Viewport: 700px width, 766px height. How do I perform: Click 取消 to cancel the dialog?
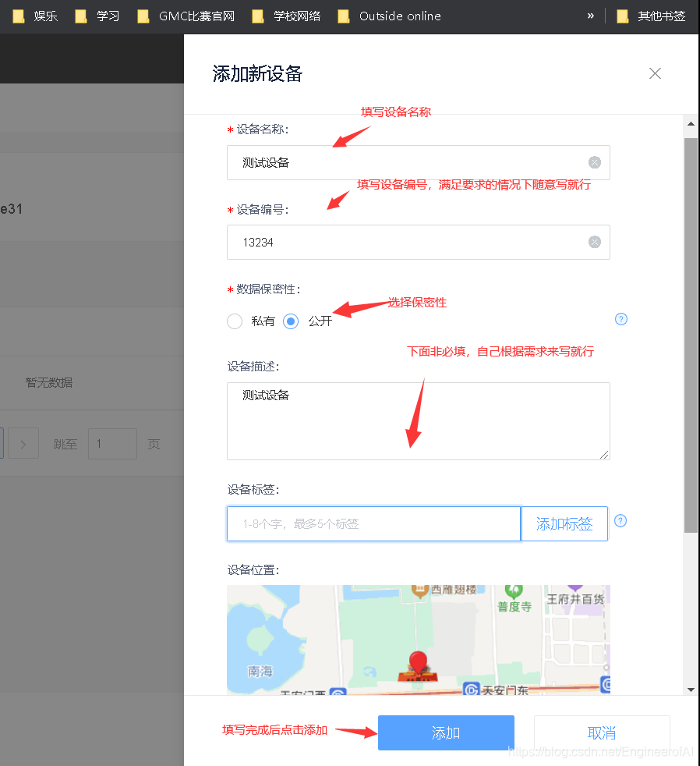click(x=601, y=732)
